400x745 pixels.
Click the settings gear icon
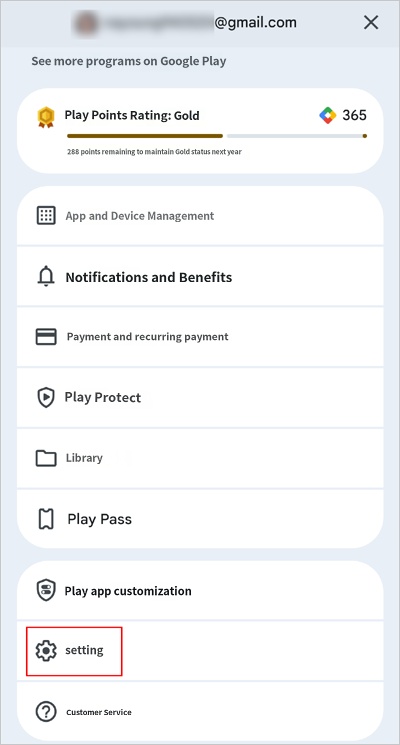[46, 650]
